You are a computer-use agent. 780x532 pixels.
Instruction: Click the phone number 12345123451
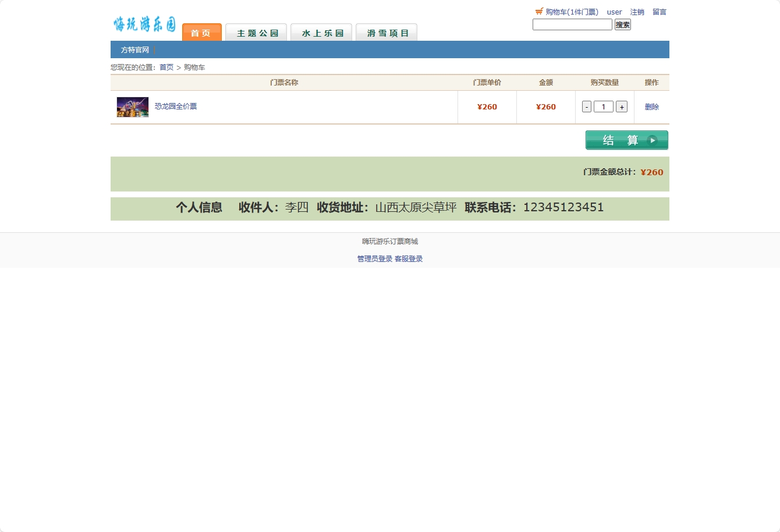click(x=563, y=207)
